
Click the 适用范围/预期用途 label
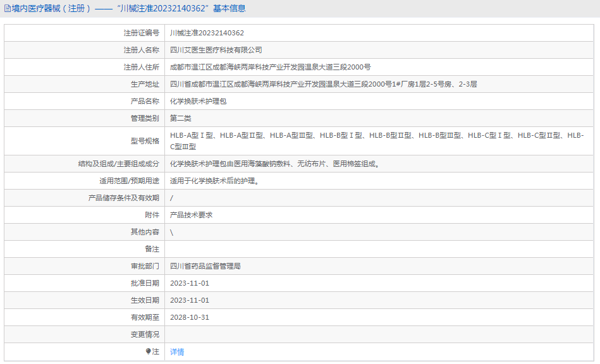pos(130,181)
